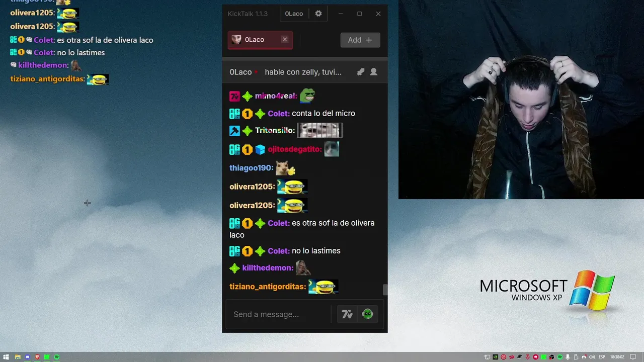Viewport: 644px width, 362px height.
Task: Click tiziano_antigorditas in the desktop chat overlay
Action: tap(47, 79)
